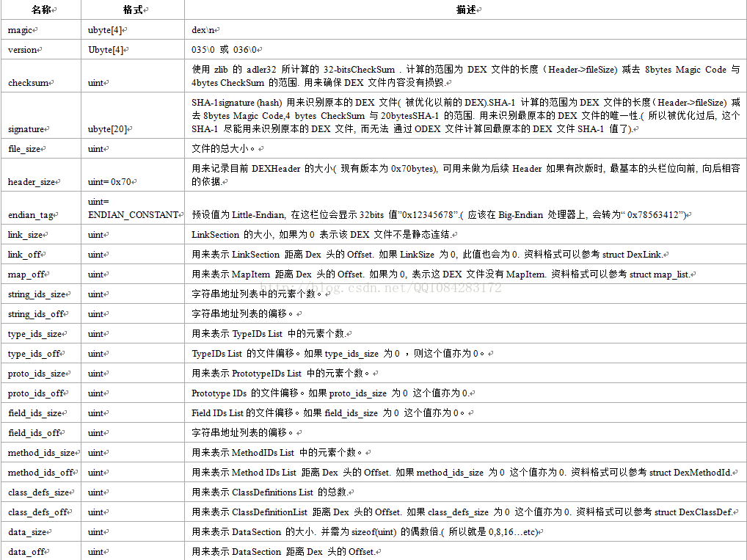
Task: Click the ENDIAN_CONSTANT format text
Action: tap(133, 215)
